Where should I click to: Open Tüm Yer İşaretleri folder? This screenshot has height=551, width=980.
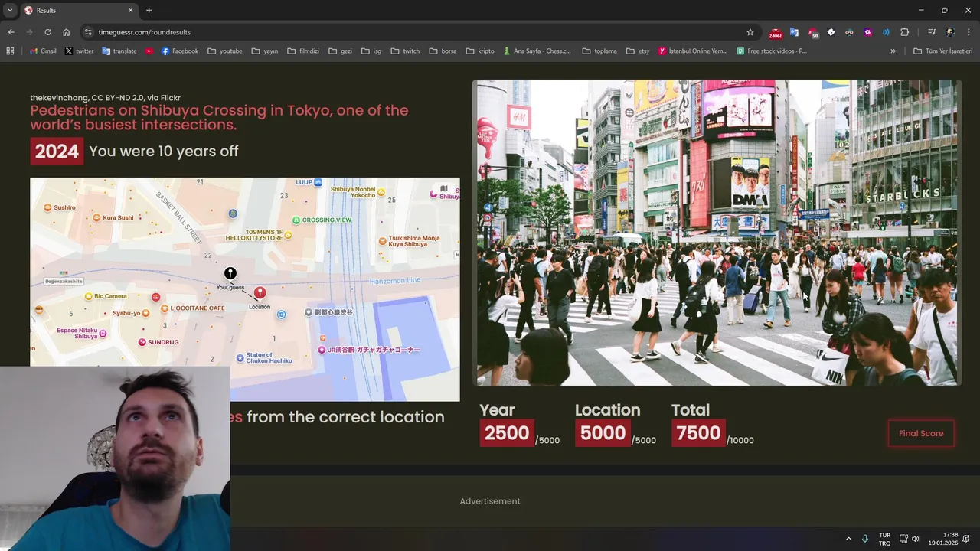point(942,51)
